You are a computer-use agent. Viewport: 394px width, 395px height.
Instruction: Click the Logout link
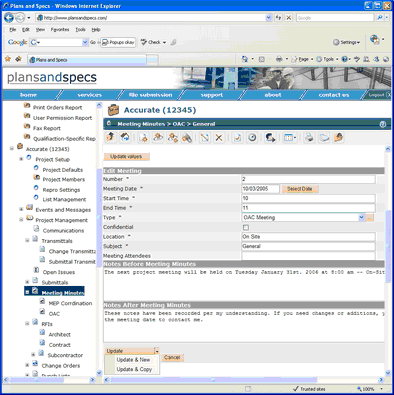coord(376,95)
